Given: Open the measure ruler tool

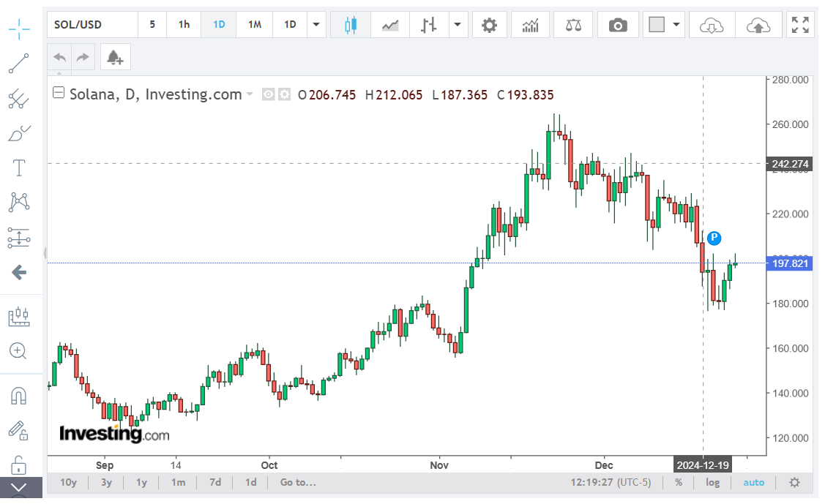Looking at the screenshot, I should click(x=18, y=316).
